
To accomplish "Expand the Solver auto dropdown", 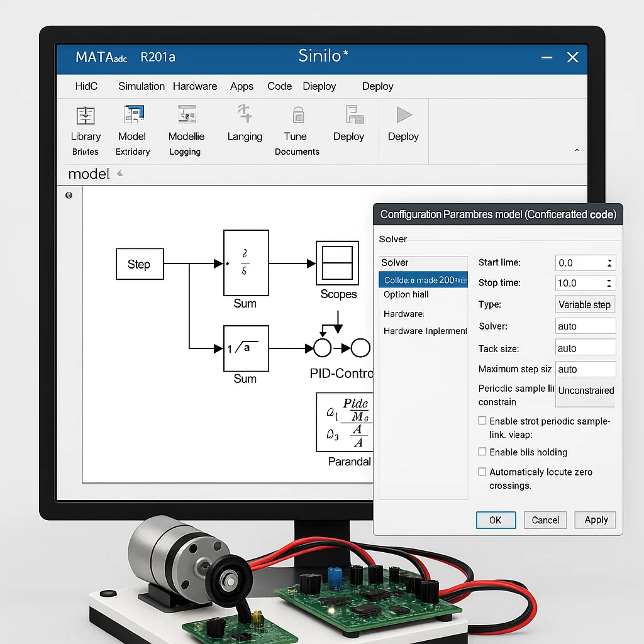I will (586, 326).
